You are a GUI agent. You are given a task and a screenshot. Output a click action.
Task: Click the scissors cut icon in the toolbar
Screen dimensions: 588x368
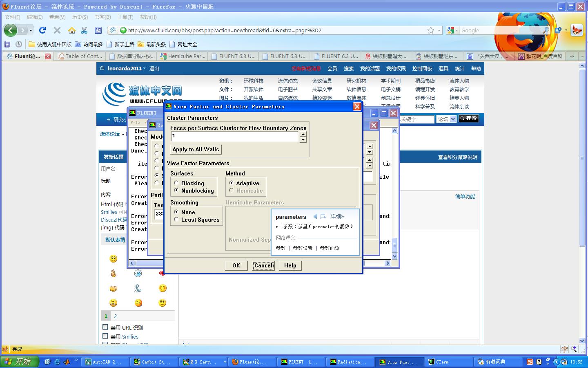point(84,30)
